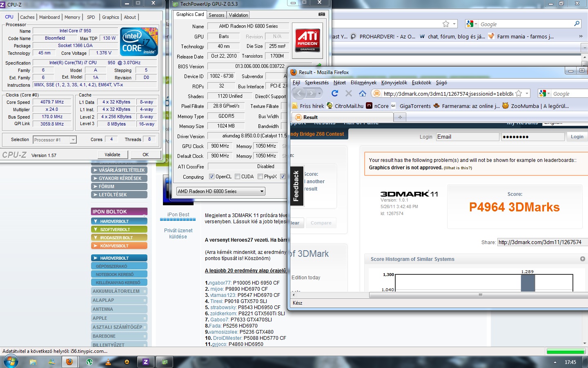Open Windows Explorer from the taskbar
The image size is (588, 368).
pos(33,362)
